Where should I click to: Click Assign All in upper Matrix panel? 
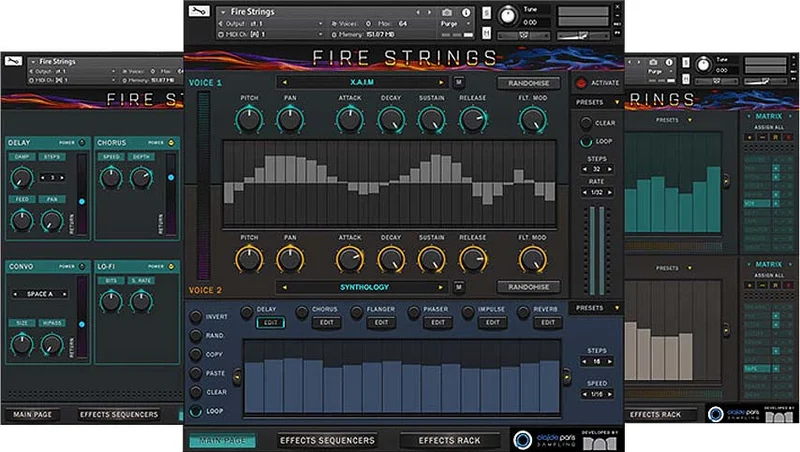[768, 128]
